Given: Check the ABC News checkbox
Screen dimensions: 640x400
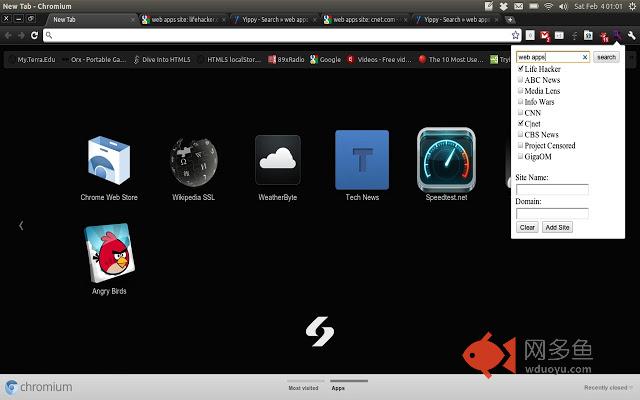Looking at the screenshot, I should 520,80.
